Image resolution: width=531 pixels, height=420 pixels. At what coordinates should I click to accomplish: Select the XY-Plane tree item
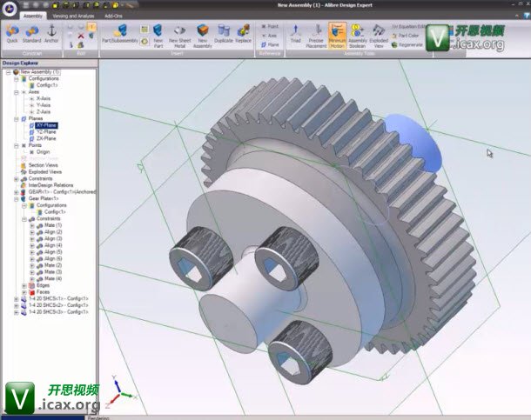coord(46,125)
